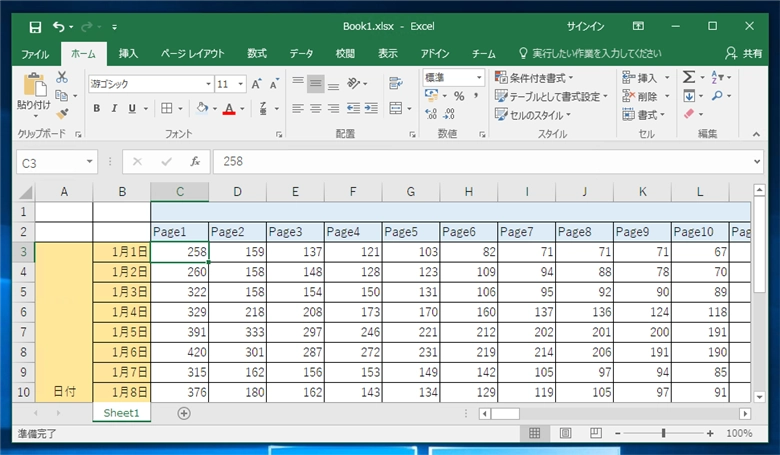Apply Comma Style format
The image size is (780, 455).
tap(476, 96)
